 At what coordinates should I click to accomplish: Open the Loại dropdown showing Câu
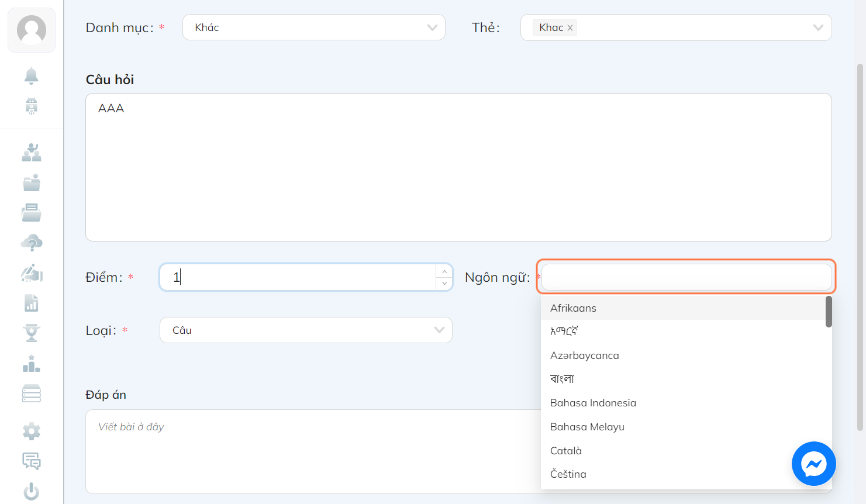(306, 330)
